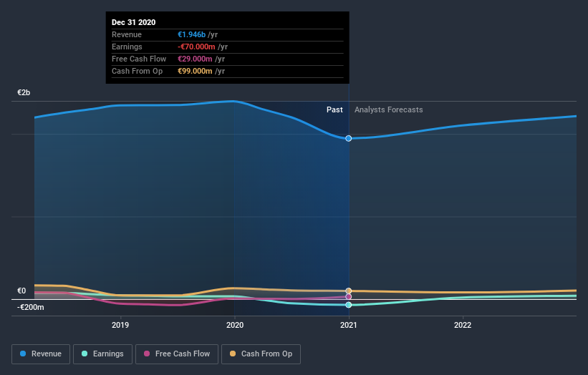This screenshot has height=375, width=588.
Task: Click the €29.000m free cash flow value
Action: pos(195,59)
